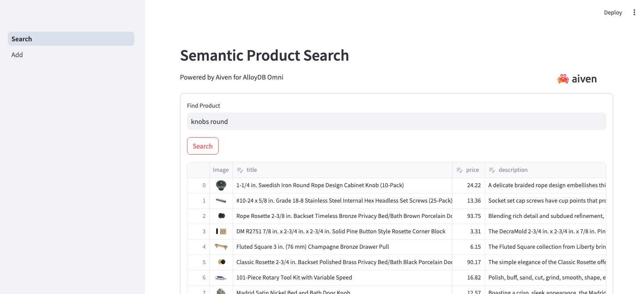Click the description column edit icon

[492, 170]
